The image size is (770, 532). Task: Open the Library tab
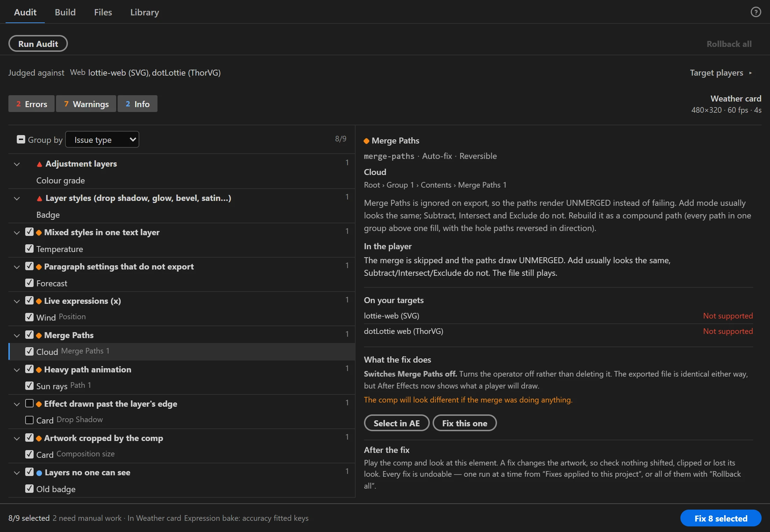point(145,12)
